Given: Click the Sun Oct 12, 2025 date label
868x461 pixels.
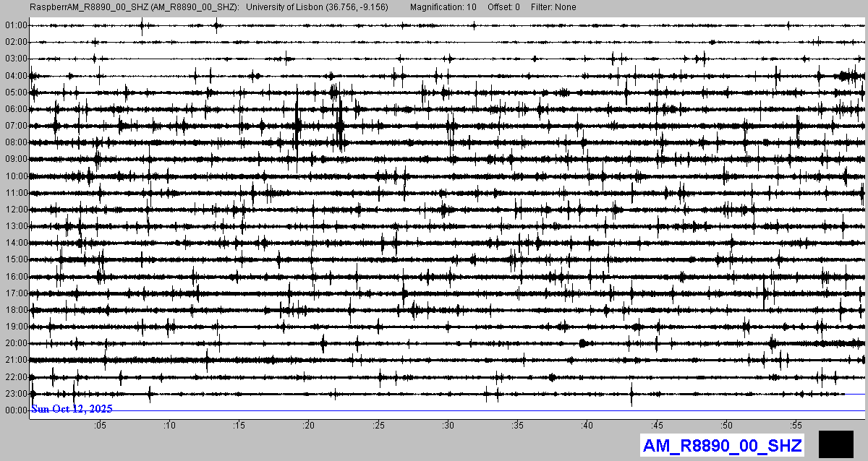Looking at the screenshot, I should pyautogui.click(x=72, y=409).
